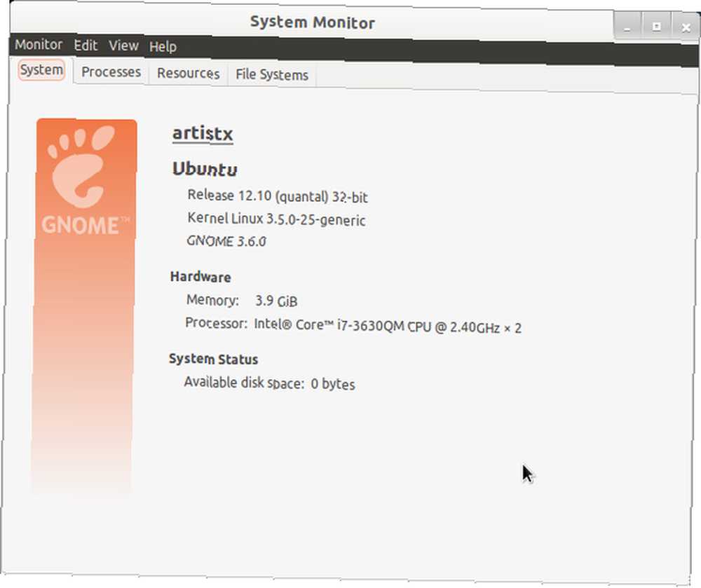The image size is (701, 588).
Task: Switch to the Processes tab
Action: click(111, 72)
